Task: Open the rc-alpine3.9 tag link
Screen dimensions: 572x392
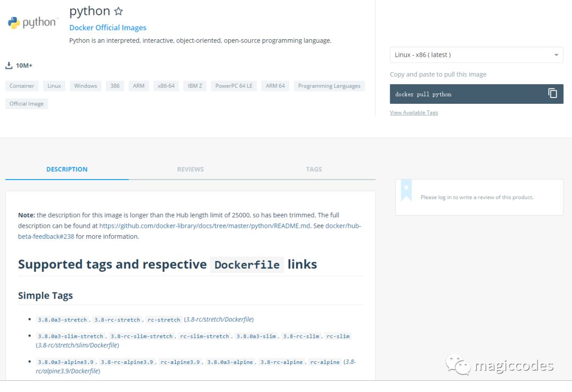Action: tap(180, 362)
